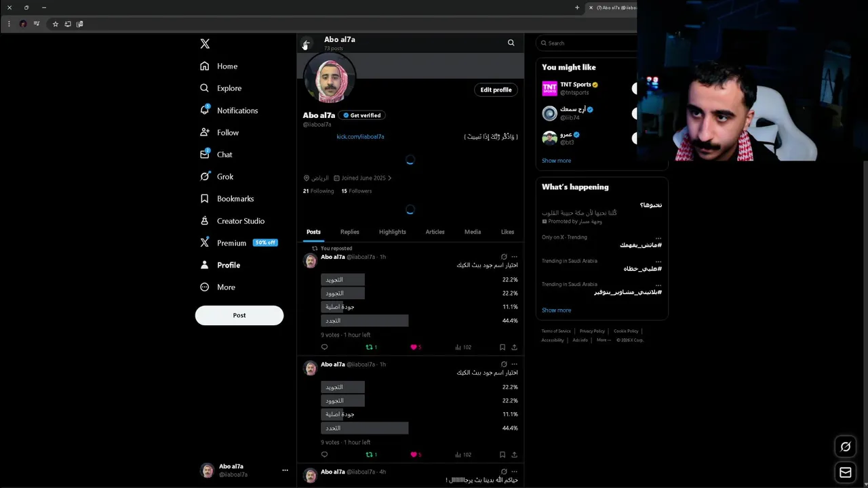The image size is (868, 488).
Task: Open the Privacy Policy footer link
Action: (x=592, y=331)
